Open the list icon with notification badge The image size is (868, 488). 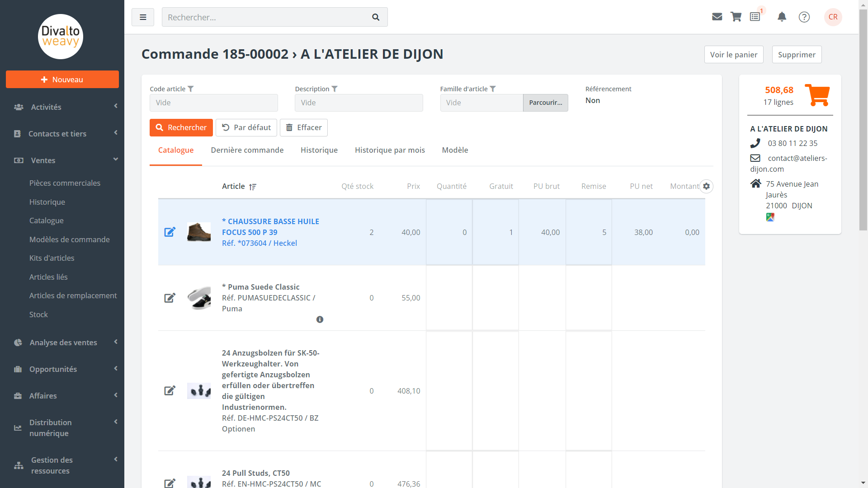point(755,17)
